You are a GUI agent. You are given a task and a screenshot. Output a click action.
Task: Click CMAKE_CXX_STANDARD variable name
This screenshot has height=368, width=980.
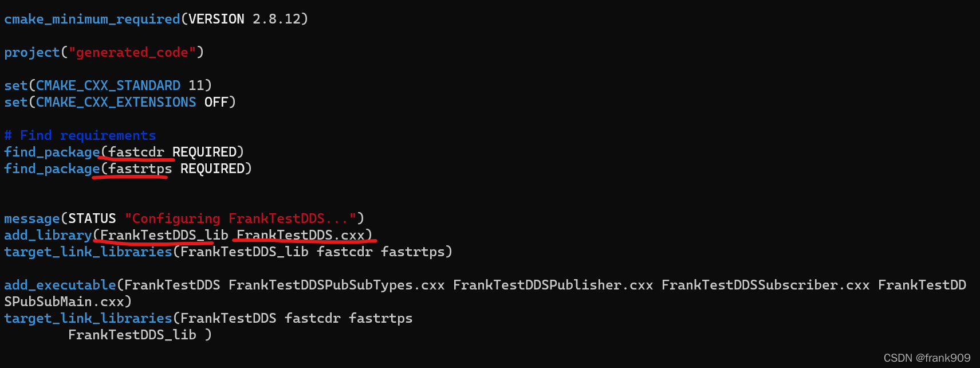click(x=108, y=85)
